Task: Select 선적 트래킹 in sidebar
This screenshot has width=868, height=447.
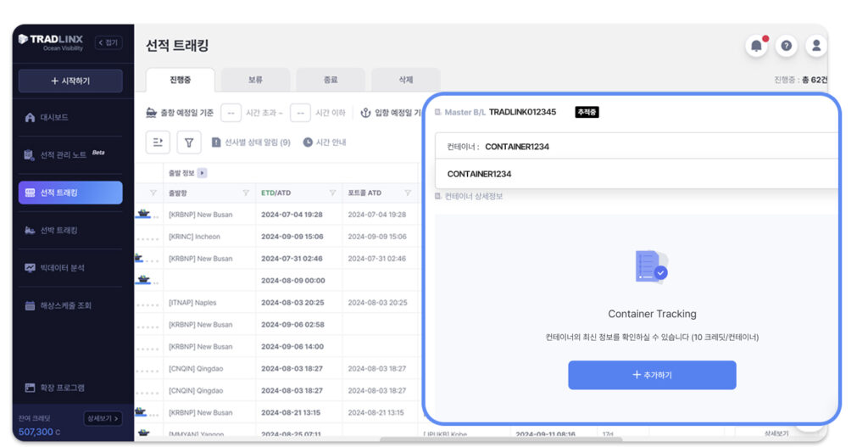Action: [70, 193]
